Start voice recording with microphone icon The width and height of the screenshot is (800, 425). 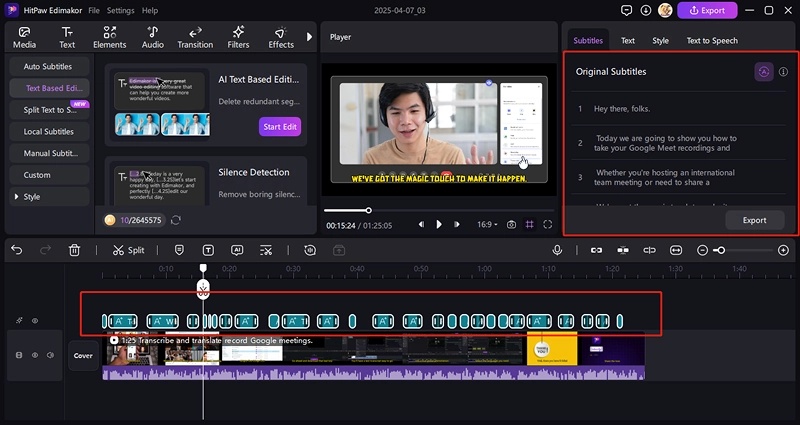(557, 250)
